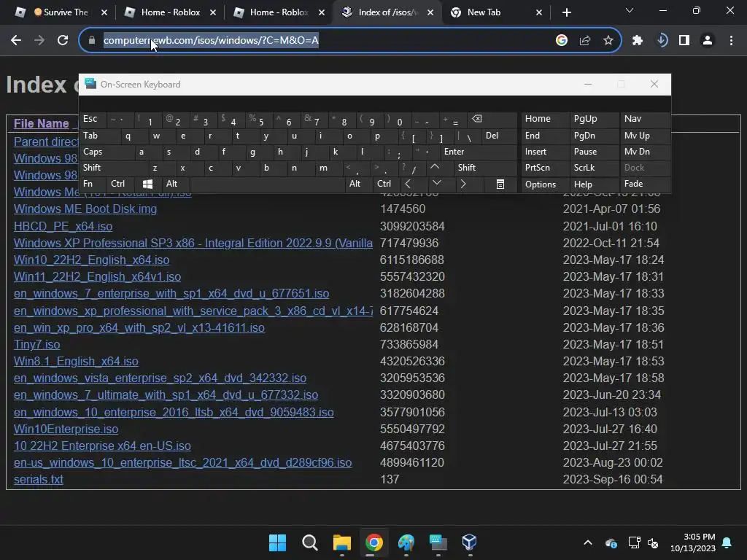The image size is (747, 560).
Task: Switch to the first Home - Roblox tab
Action: point(170,12)
